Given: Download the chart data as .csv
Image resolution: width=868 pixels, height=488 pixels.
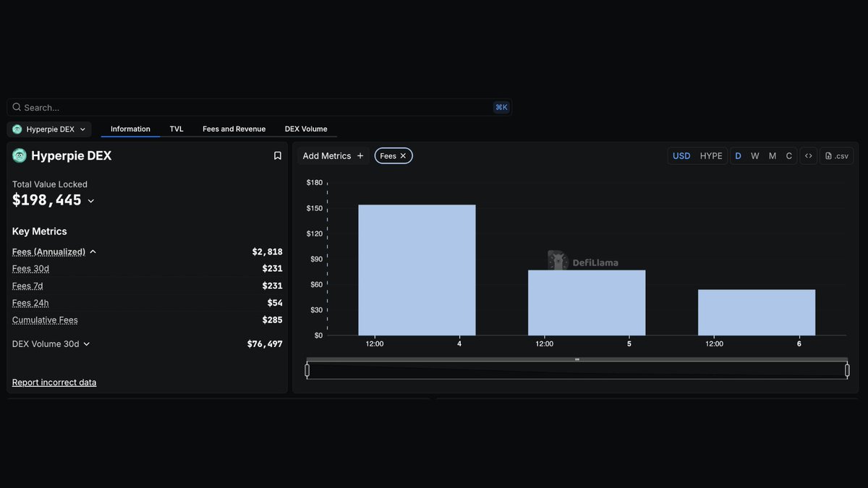Looking at the screenshot, I should (x=837, y=155).
